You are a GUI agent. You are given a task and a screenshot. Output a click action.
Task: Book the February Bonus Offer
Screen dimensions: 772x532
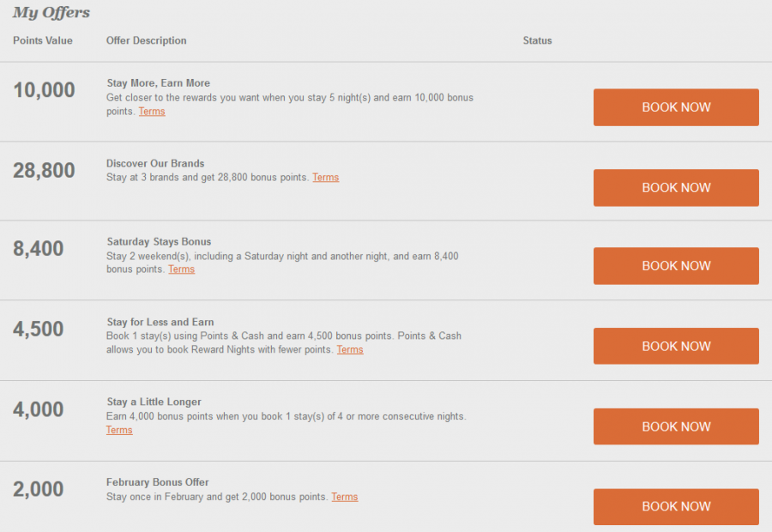[x=676, y=506]
